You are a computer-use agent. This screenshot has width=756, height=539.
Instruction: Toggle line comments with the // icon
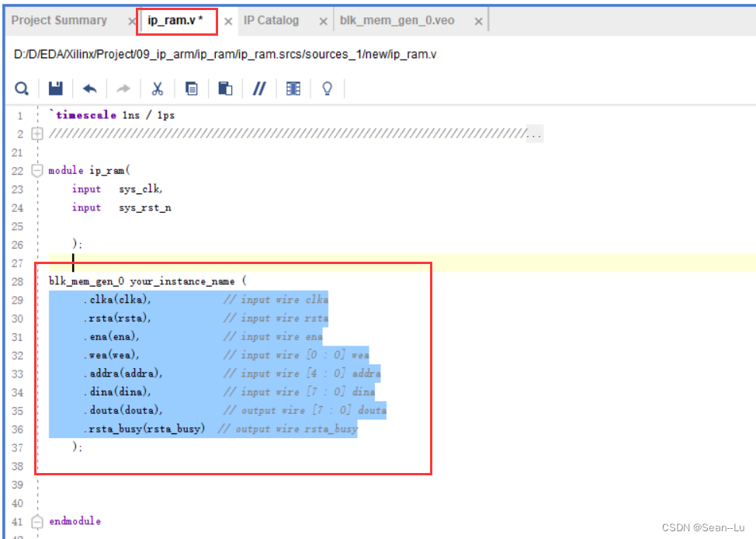point(259,89)
